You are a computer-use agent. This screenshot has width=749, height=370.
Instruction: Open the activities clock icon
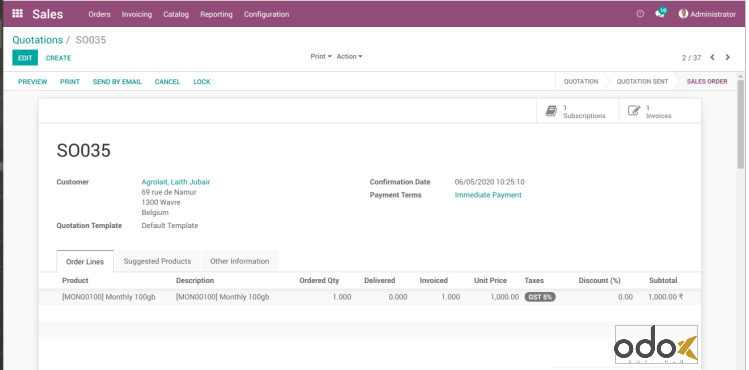pos(640,14)
